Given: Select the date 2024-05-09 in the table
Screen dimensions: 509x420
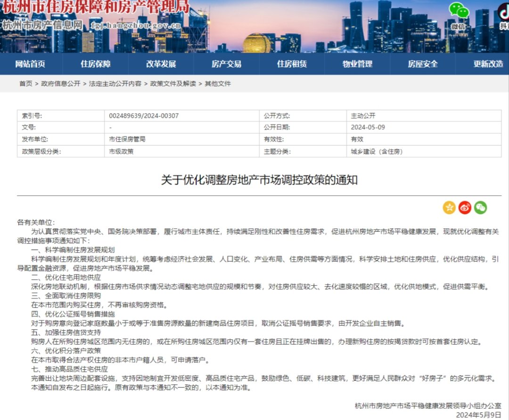Looking at the screenshot, I should point(368,128).
